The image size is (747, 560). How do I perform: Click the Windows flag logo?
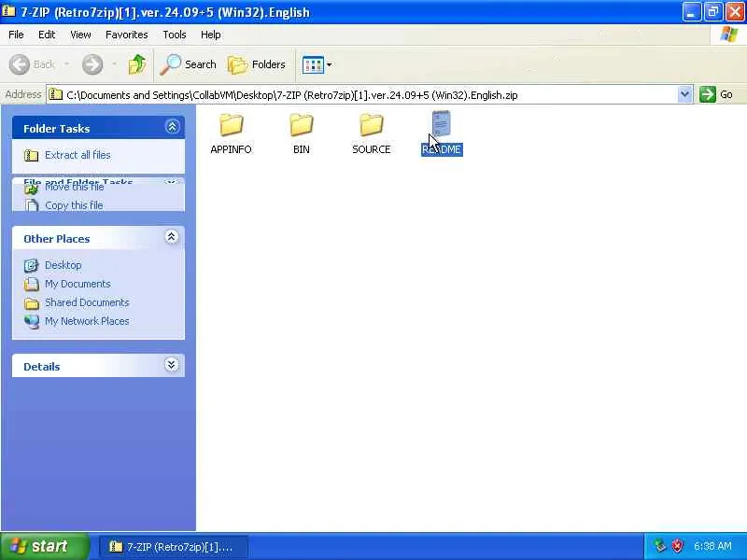728,35
